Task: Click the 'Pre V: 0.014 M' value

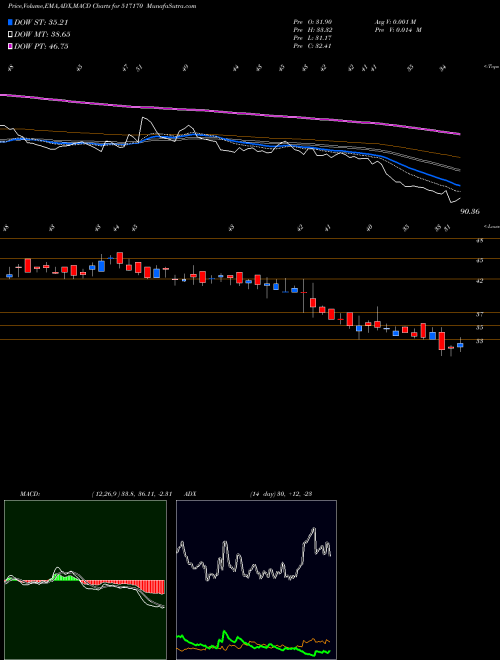Action: click(x=400, y=30)
